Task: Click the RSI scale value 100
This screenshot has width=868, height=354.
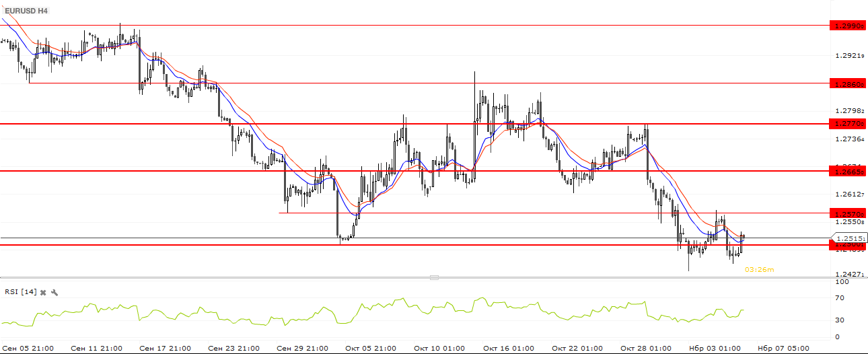Action: click(841, 281)
